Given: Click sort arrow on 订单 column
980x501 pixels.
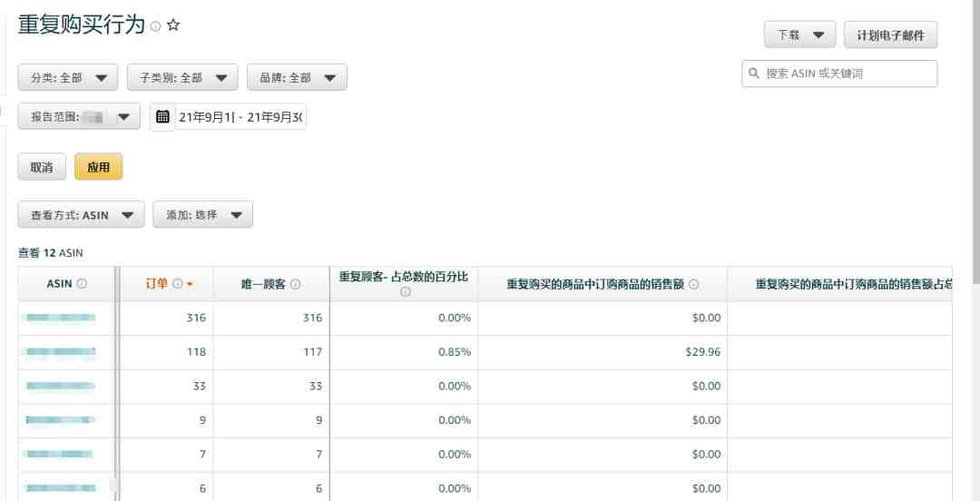Looking at the screenshot, I should click(190, 285).
